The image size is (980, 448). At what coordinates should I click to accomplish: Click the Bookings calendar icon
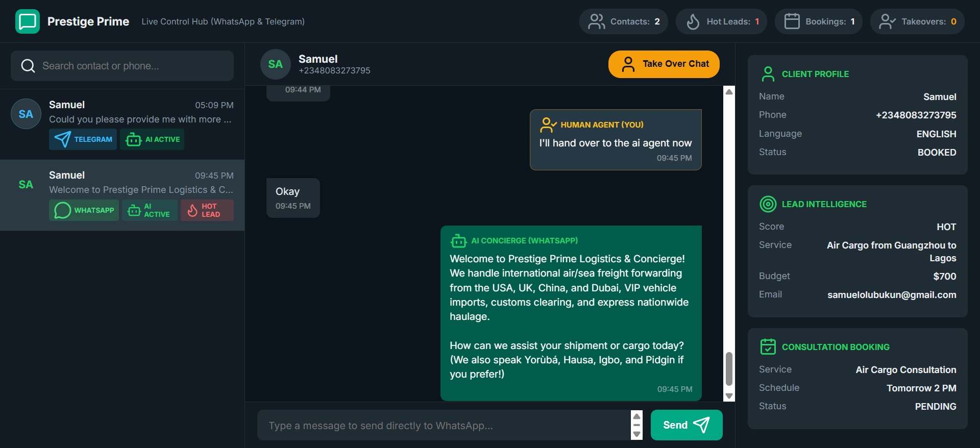click(792, 21)
